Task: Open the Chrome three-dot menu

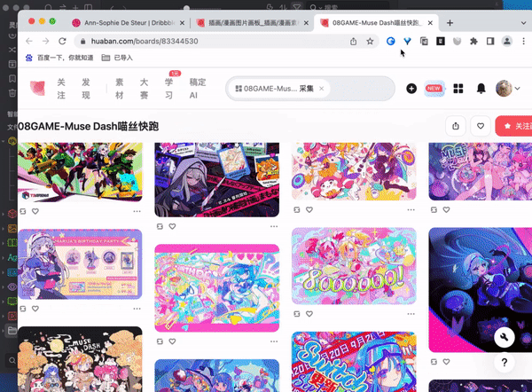Action: click(x=523, y=42)
